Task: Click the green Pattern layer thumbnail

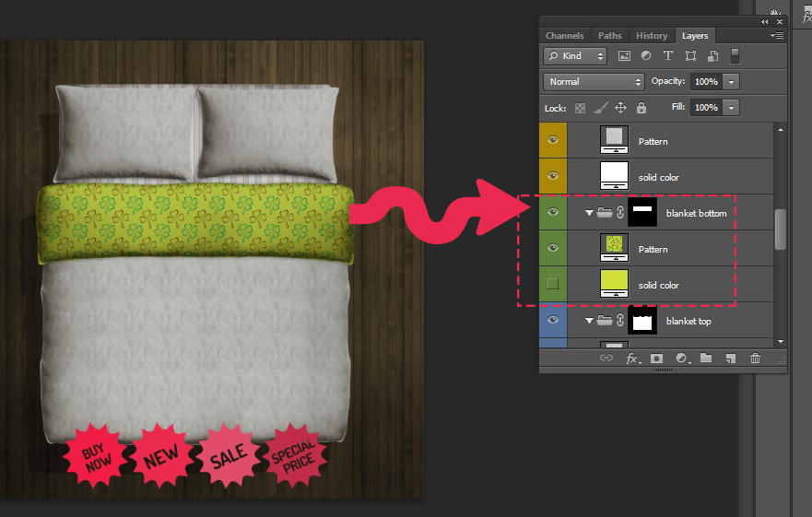Action: (x=614, y=248)
